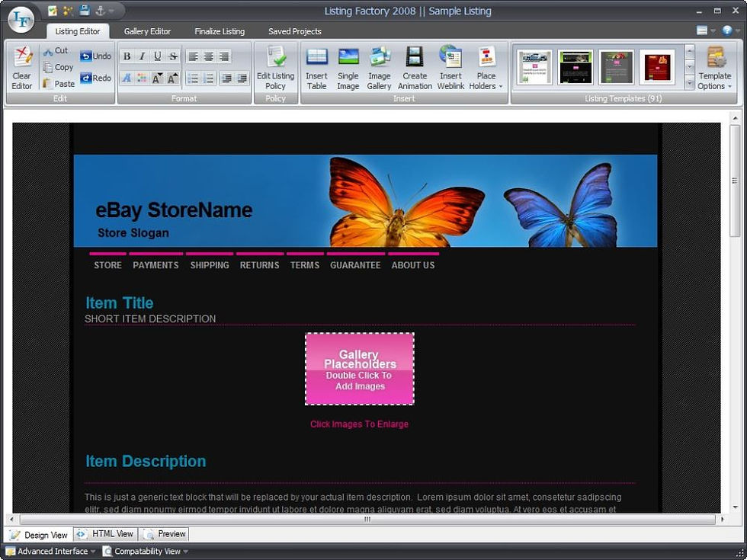Click the ABOUT US navigation link
Image resolution: width=747 pixels, height=560 pixels.
pyautogui.click(x=413, y=265)
